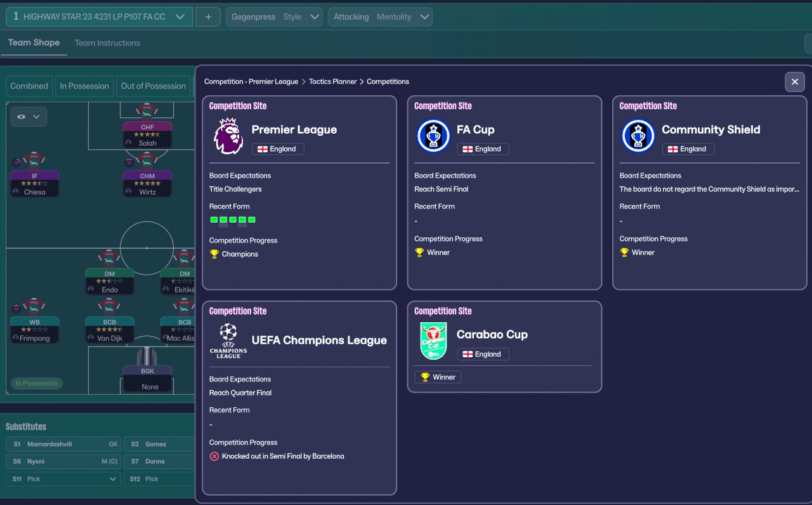Click Wirtz's shirt icon on the pitch
The image size is (812, 505).
point(147,162)
